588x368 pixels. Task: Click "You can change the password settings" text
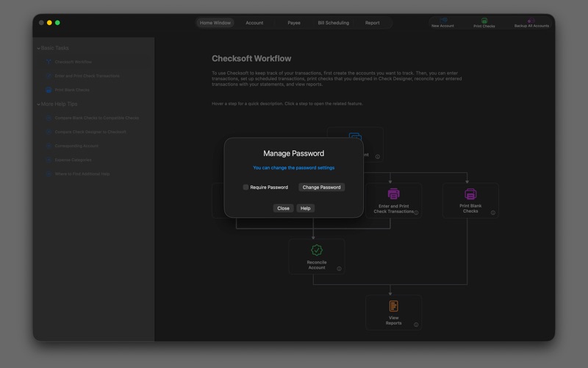point(293,168)
